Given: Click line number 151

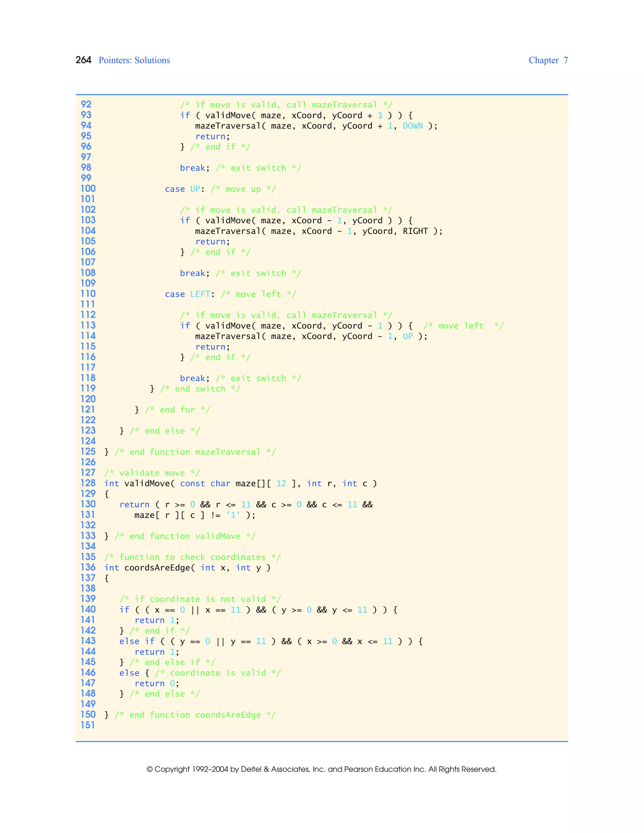Looking at the screenshot, I should 88,725.
